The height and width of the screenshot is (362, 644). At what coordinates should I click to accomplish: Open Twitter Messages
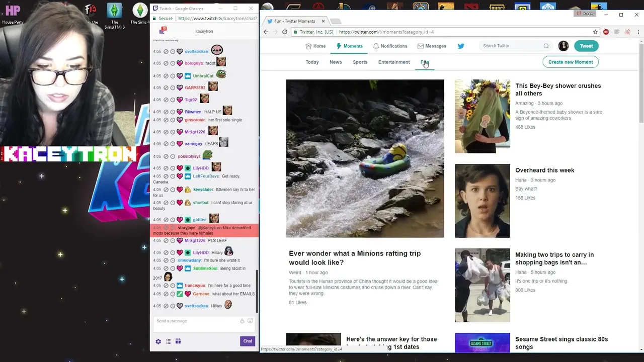[432, 46]
